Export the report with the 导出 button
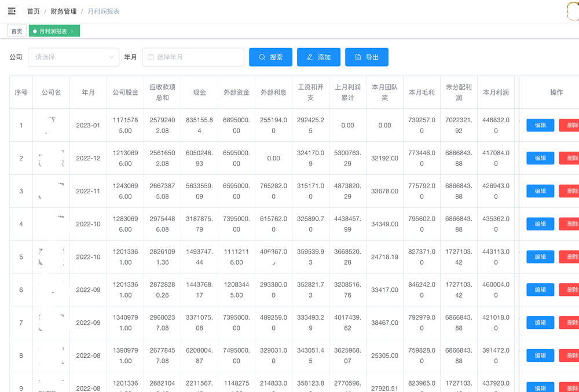This screenshot has width=579, height=392. (367, 57)
